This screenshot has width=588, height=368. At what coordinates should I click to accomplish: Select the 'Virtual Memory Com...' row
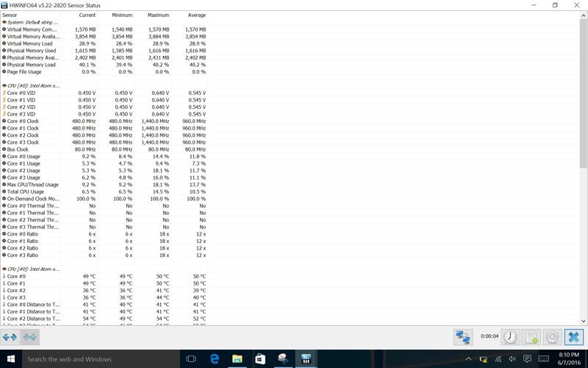[104, 29]
